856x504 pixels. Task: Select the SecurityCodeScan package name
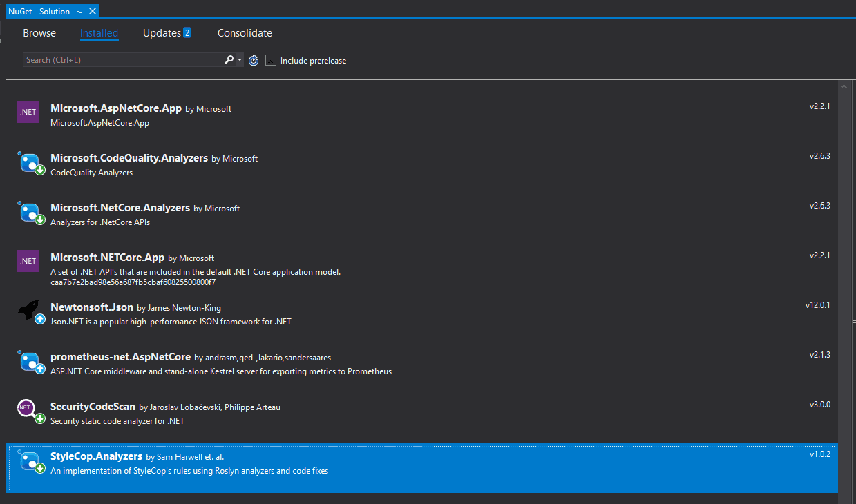pos(93,407)
